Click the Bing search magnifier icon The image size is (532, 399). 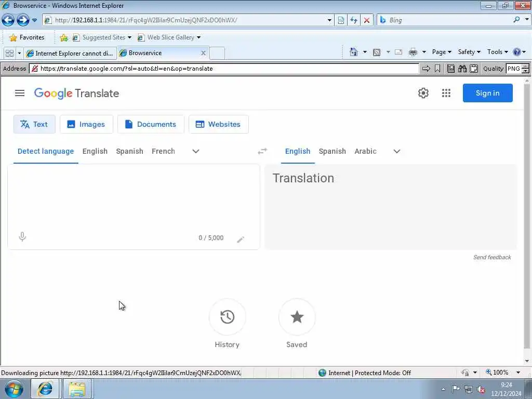click(x=516, y=20)
